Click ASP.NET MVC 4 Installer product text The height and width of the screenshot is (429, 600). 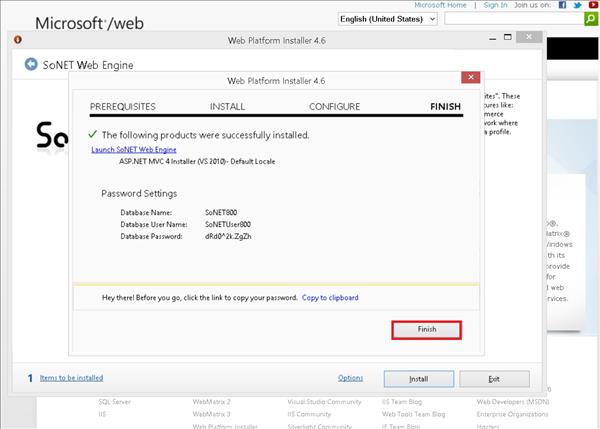197,161
